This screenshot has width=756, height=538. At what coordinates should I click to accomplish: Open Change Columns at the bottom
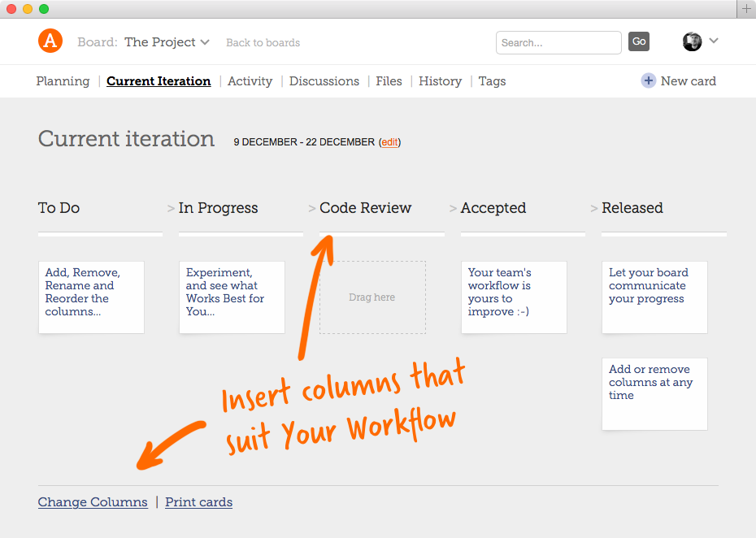[x=92, y=501]
